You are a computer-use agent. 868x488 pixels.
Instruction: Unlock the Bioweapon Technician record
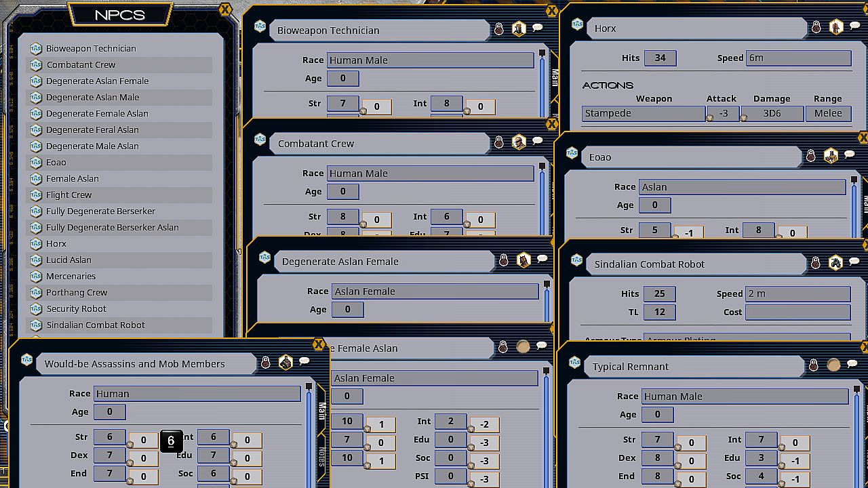(x=499, y=29)
